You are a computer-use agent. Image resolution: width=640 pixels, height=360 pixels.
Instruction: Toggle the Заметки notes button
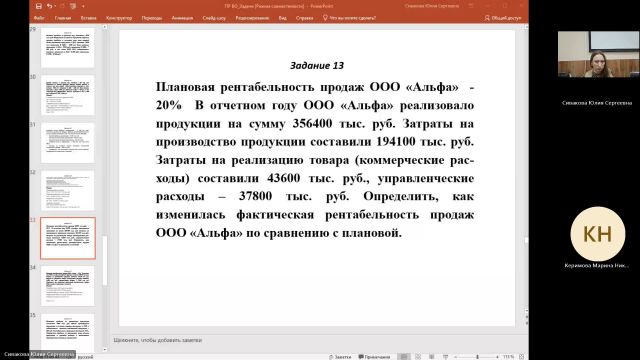340,357
